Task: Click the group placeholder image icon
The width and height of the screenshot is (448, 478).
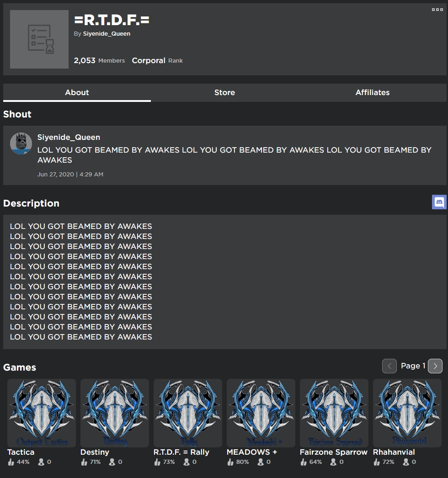Action: 39,39
